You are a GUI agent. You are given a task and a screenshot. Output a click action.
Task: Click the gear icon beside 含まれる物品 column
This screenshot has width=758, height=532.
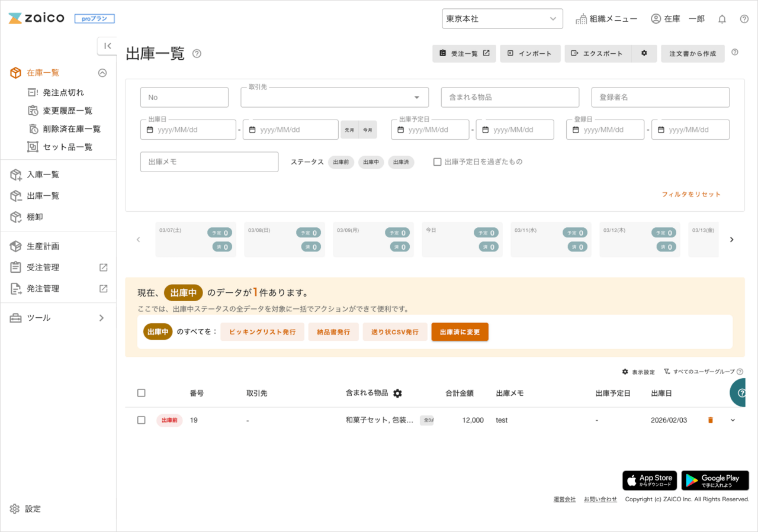[x=397, y=394]
